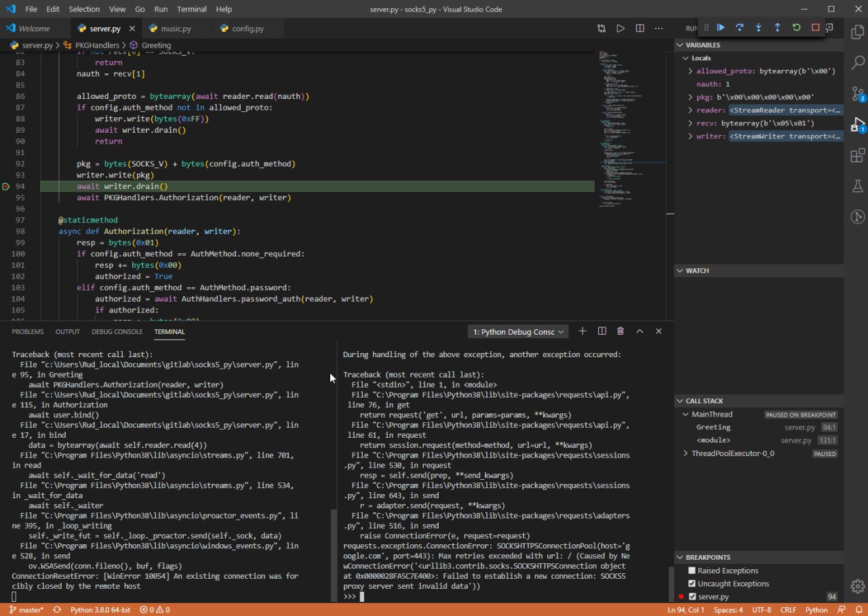Image resolution: width=868 pixels, height=616 pixels.
Task: Open the Explorer view in the activity bar
Action: (857, 31)
